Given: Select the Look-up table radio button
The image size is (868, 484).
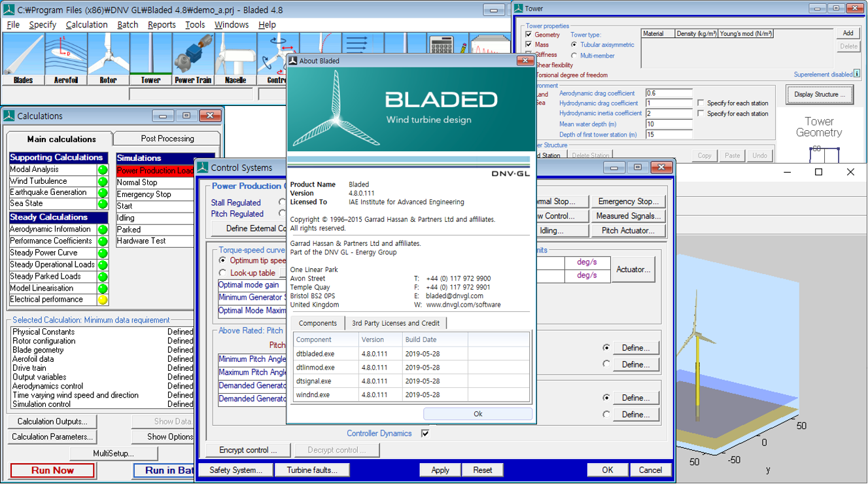Looking at the screenshot, I should (x=222, y=273).
